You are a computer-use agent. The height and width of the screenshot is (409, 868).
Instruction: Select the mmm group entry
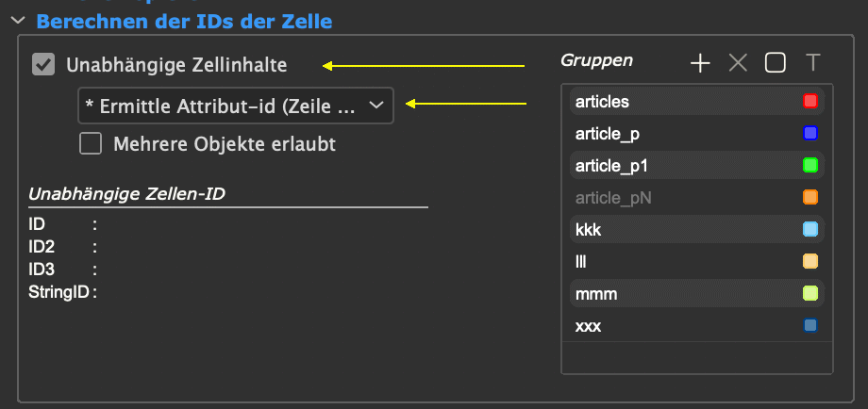tap(697, 293)
